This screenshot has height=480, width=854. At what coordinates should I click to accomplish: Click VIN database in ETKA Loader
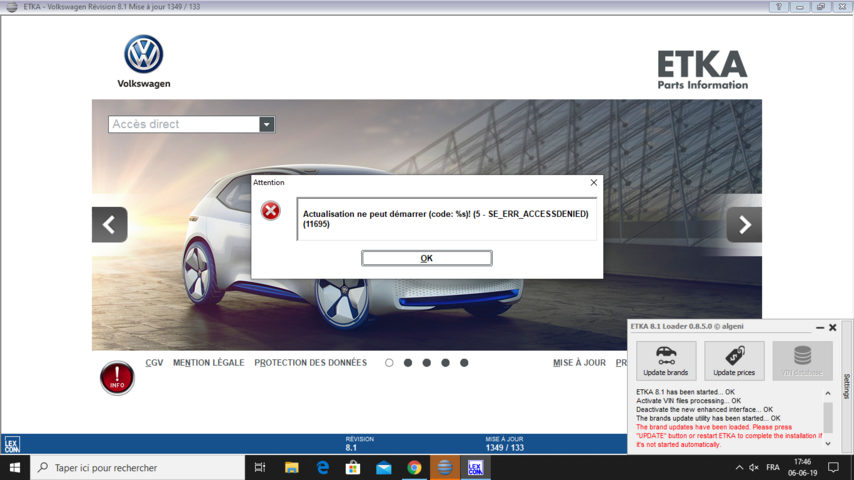pyautogui.click(x=802, y=361)
